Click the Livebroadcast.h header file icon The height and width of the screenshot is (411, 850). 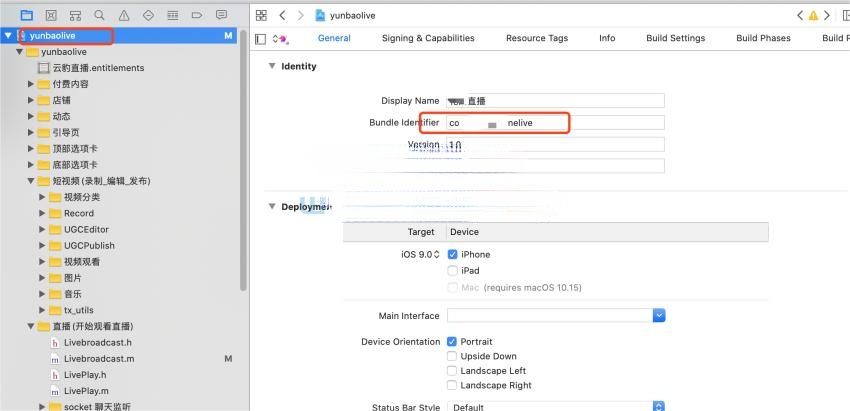pos(55,343)
